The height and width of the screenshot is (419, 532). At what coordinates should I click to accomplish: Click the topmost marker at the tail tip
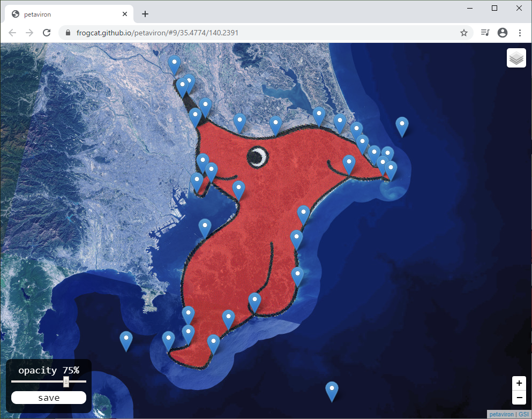click(174, 65)
